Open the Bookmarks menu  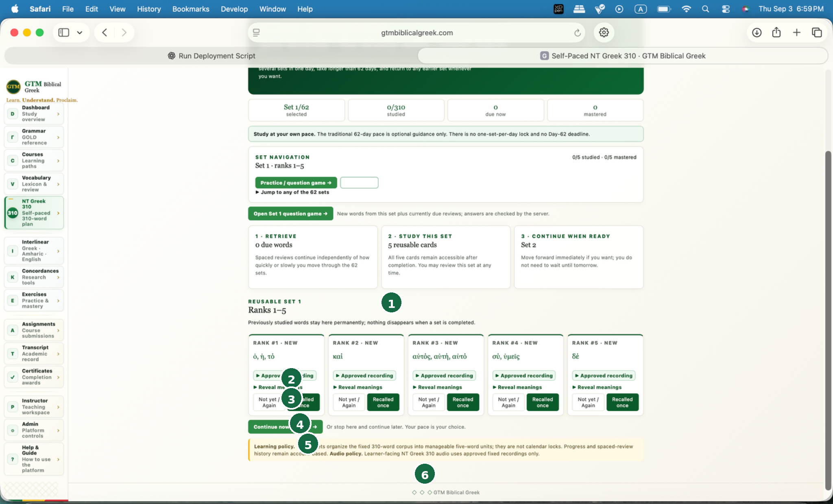(191, 9)
